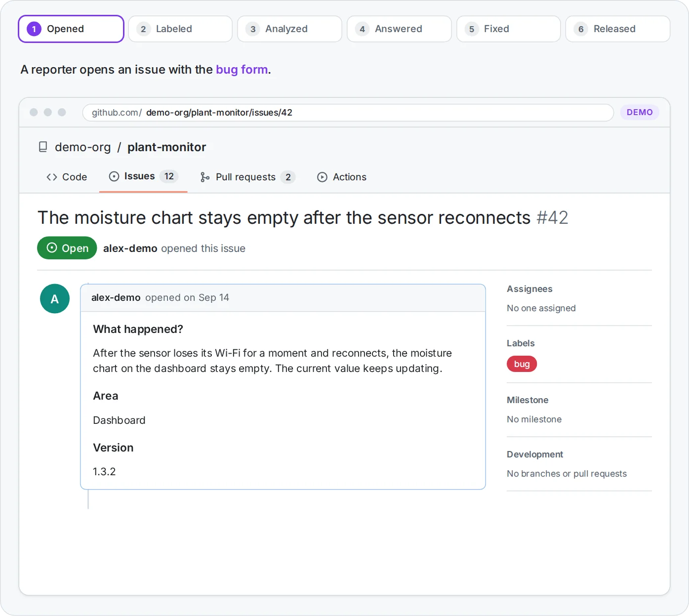Click the Actions play icon
Viewport: 689px width, 616px height.
coord(322,177)
